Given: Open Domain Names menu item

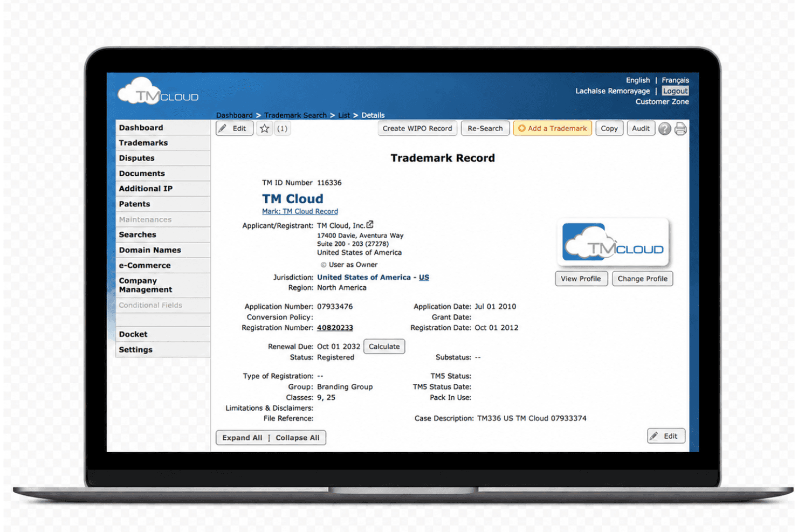Looking at the screenshot, I should 163,250.
